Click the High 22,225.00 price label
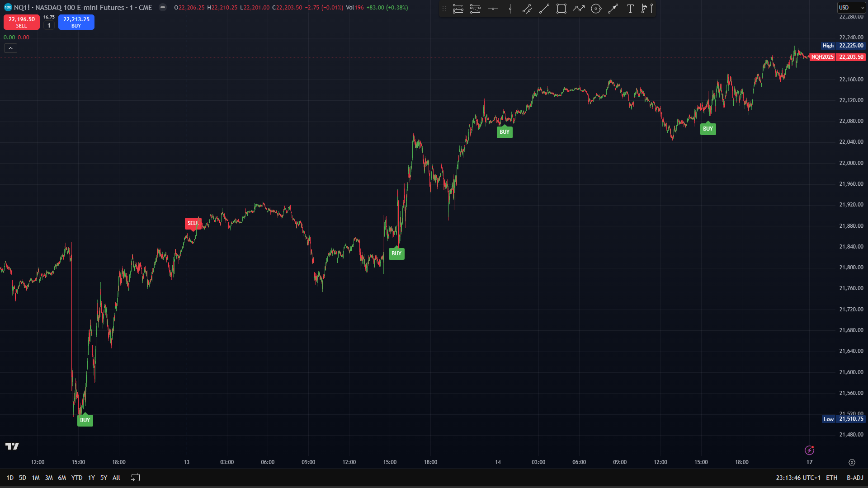The image size is (868, 488). (843, 46)
